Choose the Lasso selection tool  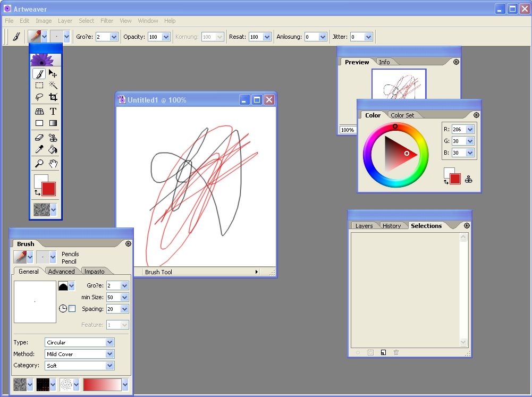(39, 97)
